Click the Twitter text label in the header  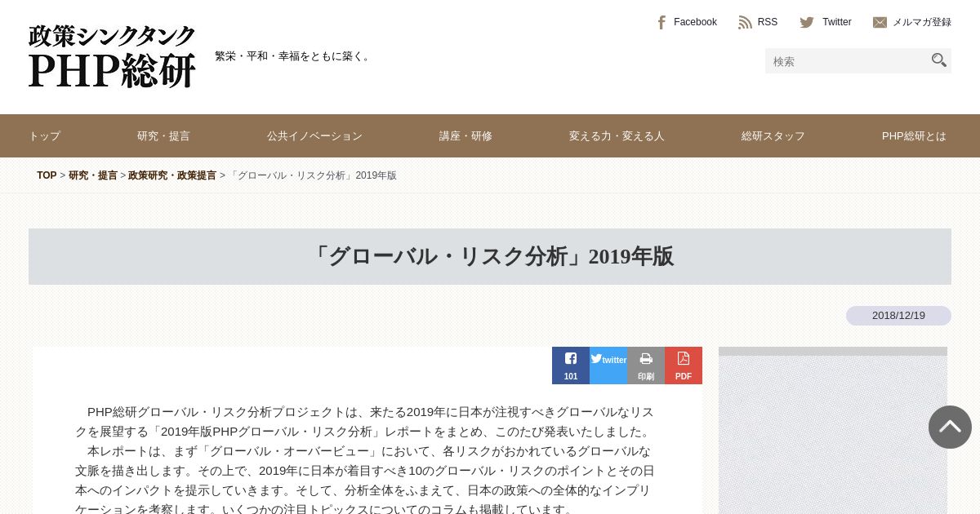pyautogui.click(x=837, y=22)
